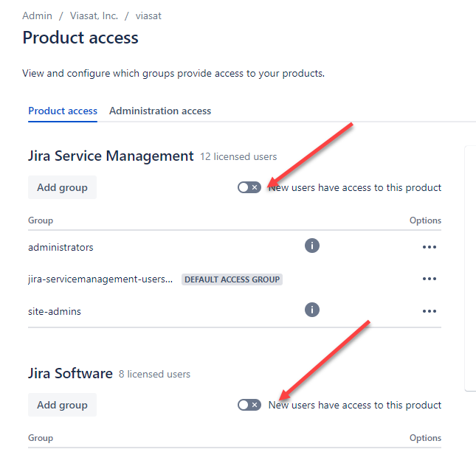Select the Product access tab
This screenshot has height=452, width=476.
[63, 111]
